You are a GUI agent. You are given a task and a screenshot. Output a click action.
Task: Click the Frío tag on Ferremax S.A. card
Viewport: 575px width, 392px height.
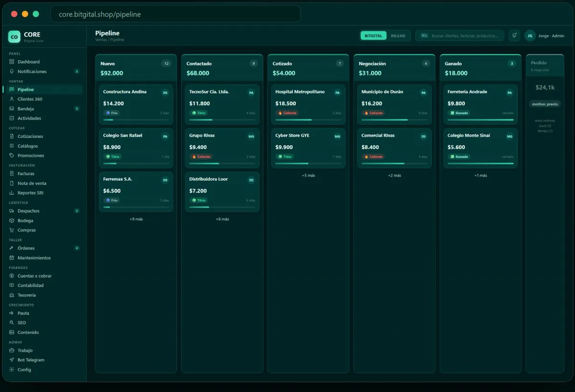[112, 200]
